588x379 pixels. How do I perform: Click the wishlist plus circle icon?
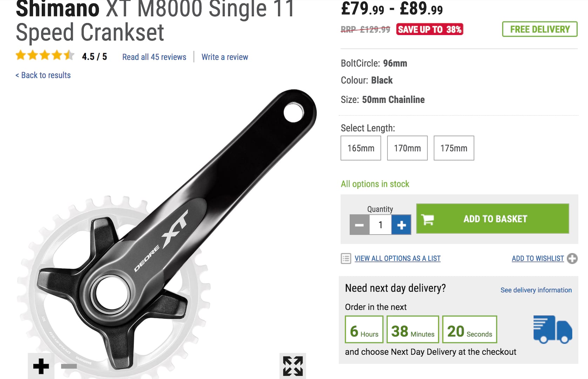(572, 259)
